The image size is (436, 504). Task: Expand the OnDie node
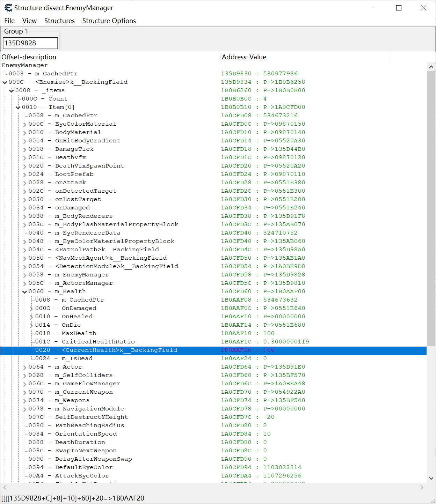click(31, 325)
